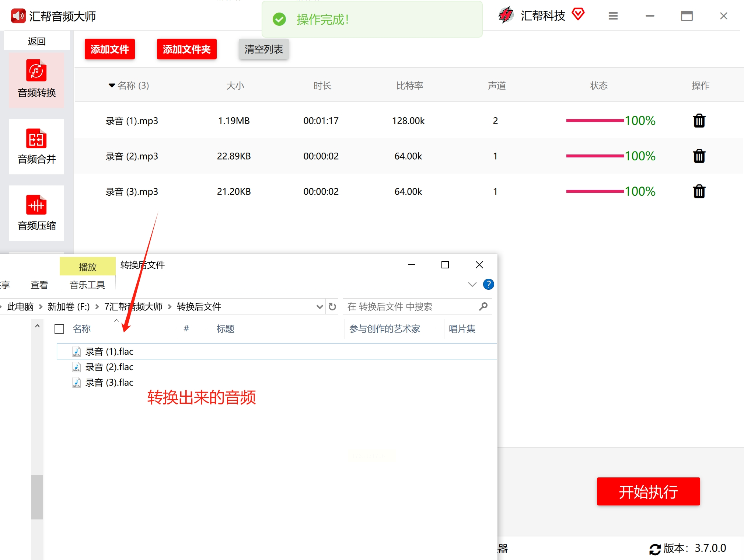Open the 音频压缩 audio compression module
This screenshot has width=744, height=560.
click(36, 213)
